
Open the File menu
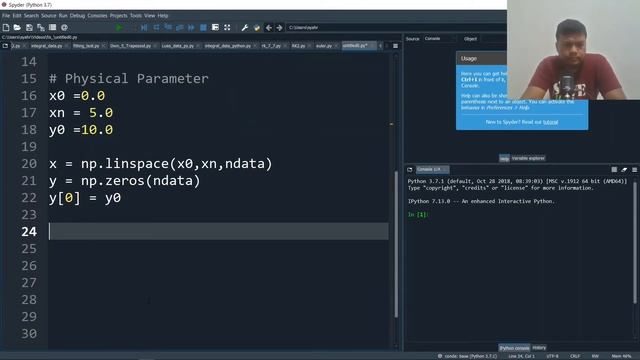6,16
